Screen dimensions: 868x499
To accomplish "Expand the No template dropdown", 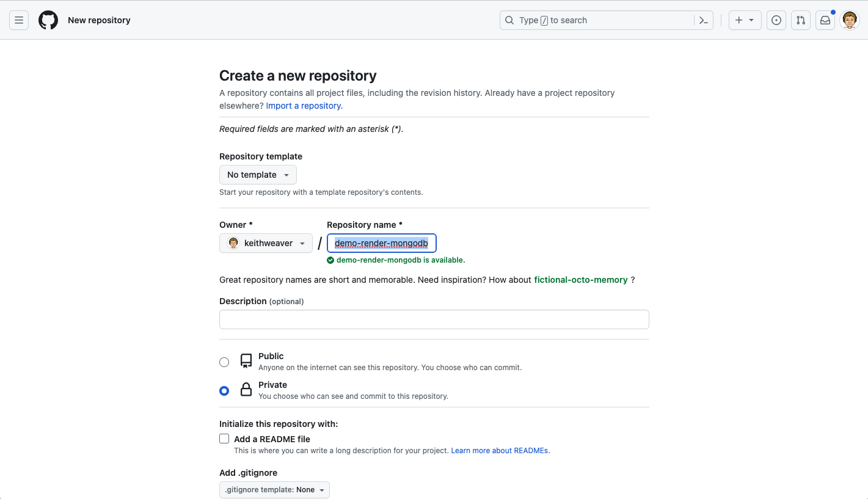I will (x=258, y=175).
